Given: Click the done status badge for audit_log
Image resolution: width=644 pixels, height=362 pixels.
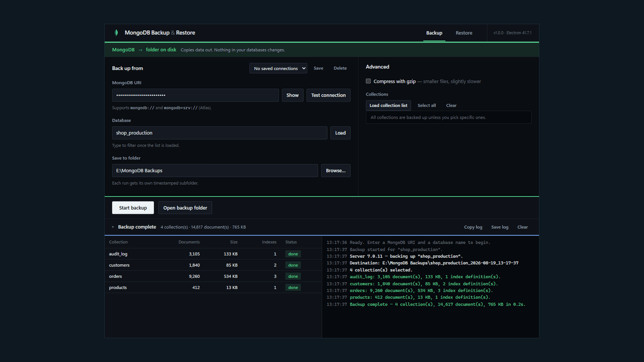Looking at the screenshot, I should pyautogui.click(x=293, y=254).
